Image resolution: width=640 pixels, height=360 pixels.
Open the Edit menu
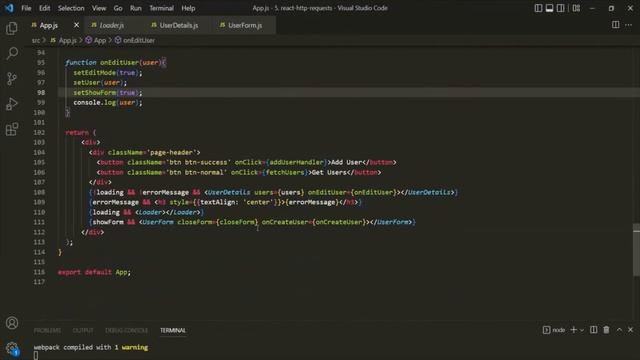pyautogui.click(x=44, y=8)
